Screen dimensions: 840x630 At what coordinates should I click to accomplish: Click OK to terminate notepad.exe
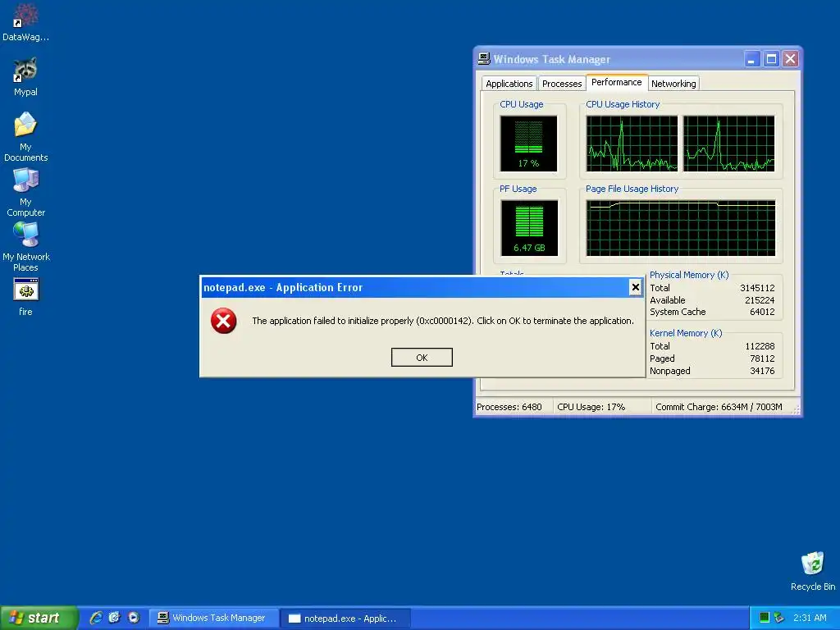[422, 358]
